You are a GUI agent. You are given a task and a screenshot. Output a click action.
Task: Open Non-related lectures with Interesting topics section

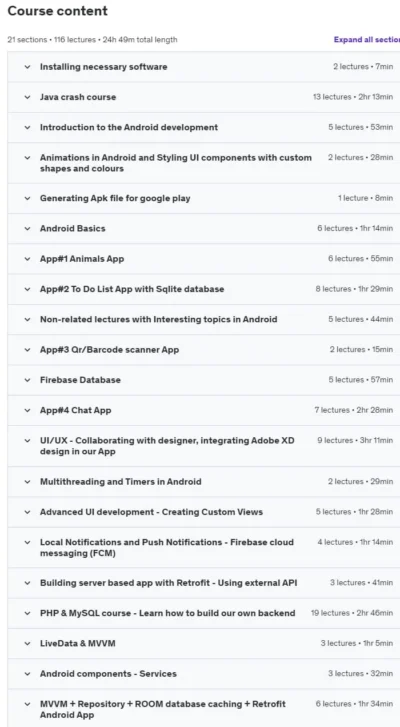coord(159,319)
